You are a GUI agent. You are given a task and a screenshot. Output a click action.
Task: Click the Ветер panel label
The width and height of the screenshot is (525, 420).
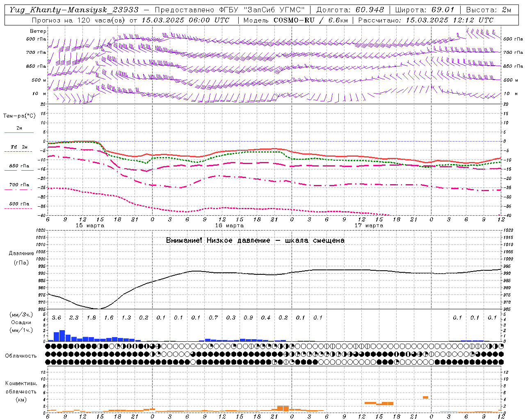38,31
